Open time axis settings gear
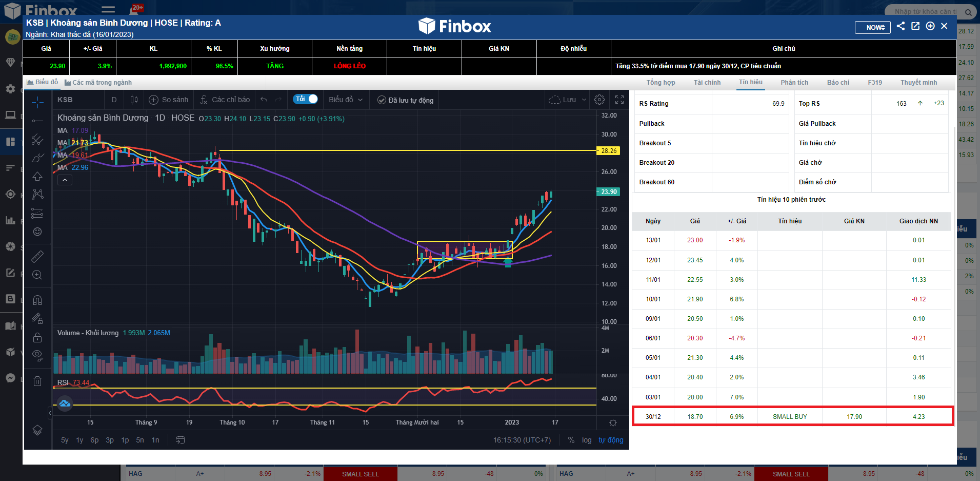980x481 pixels. click(x=613, y=422)
